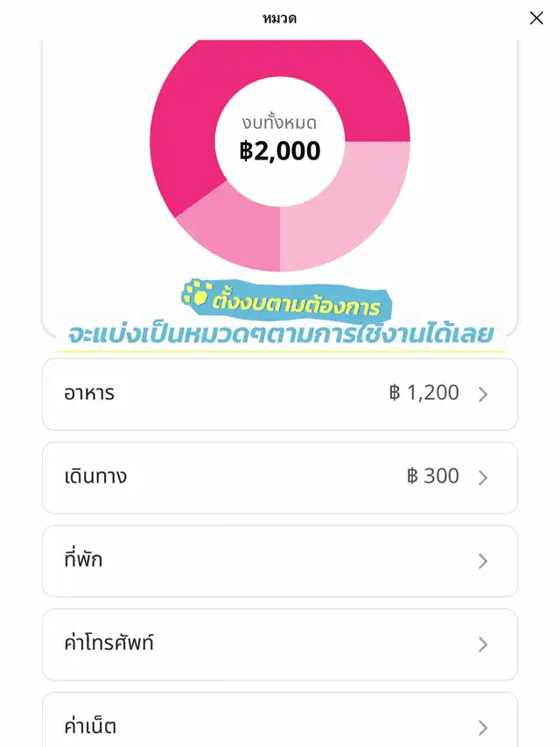Expand the เดินทาง category chevron
Viewport: 560px width, 747px height.
click(483, 478)
